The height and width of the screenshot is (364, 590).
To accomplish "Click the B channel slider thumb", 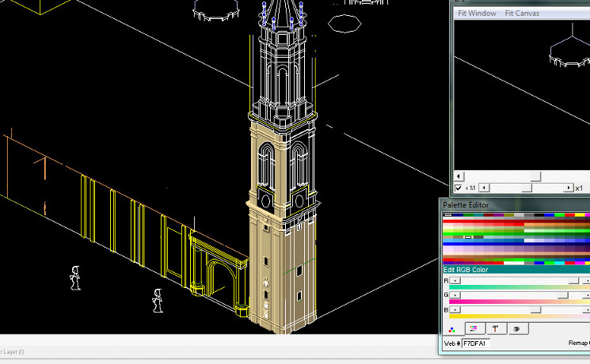I will point(535,310).
